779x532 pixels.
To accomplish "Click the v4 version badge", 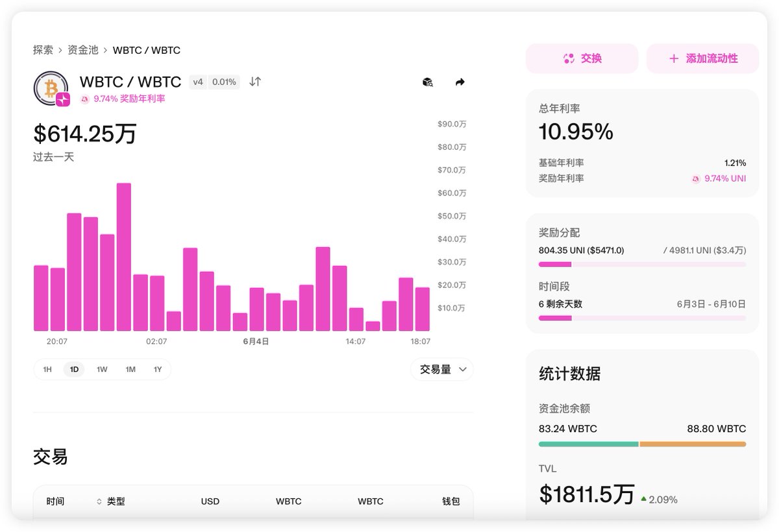I will pos(198,82).
